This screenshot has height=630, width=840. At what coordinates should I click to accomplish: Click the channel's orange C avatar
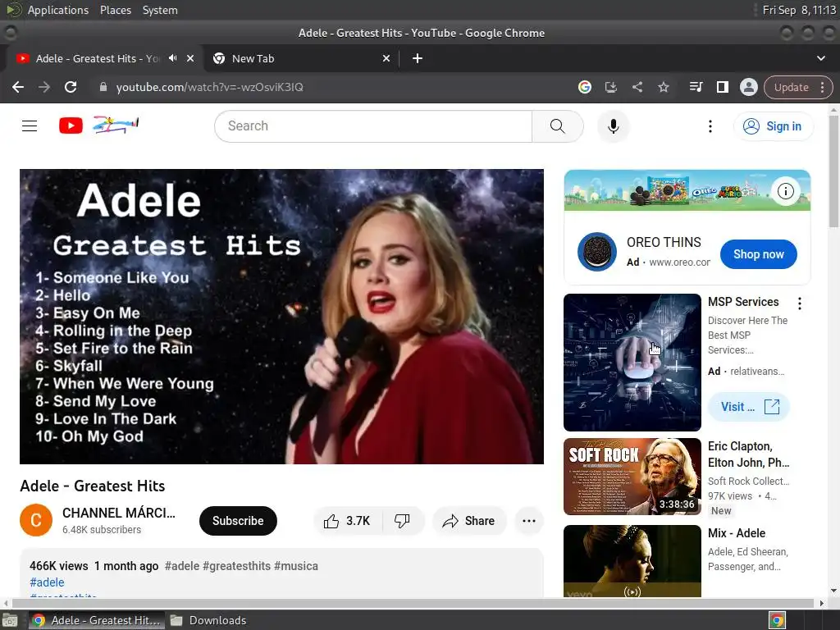36,520
